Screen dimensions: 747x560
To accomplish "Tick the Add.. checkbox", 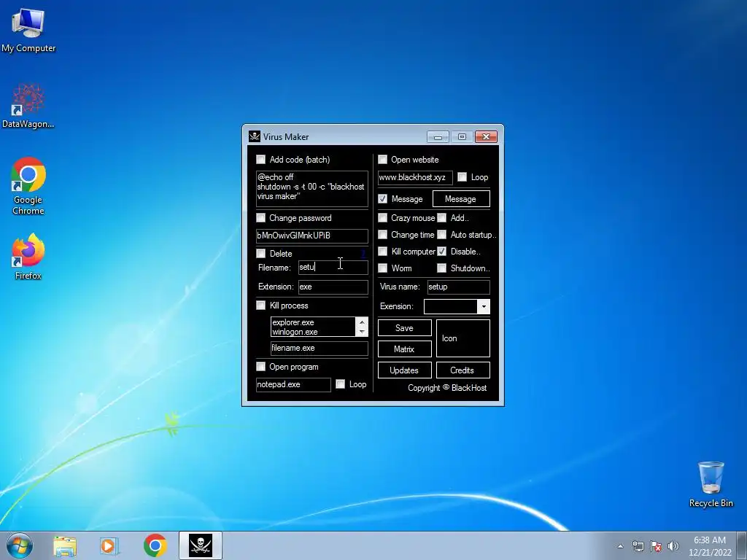I will [441, 218].
